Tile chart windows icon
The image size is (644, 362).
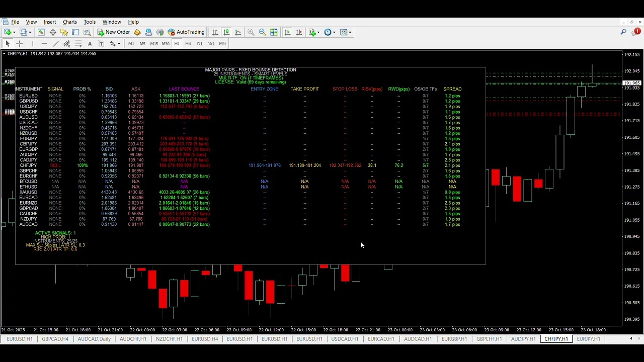(274, 32)
